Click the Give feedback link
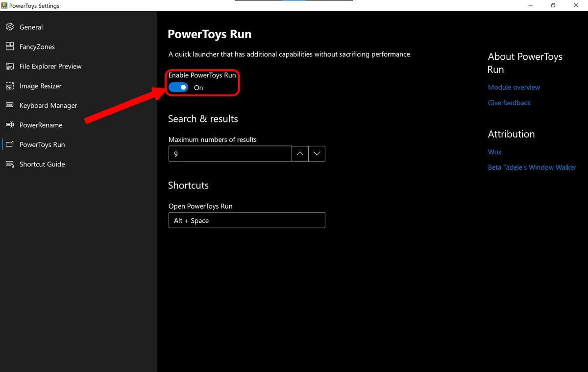This screenshot has height=372, width=588. [x=509, y=102]
